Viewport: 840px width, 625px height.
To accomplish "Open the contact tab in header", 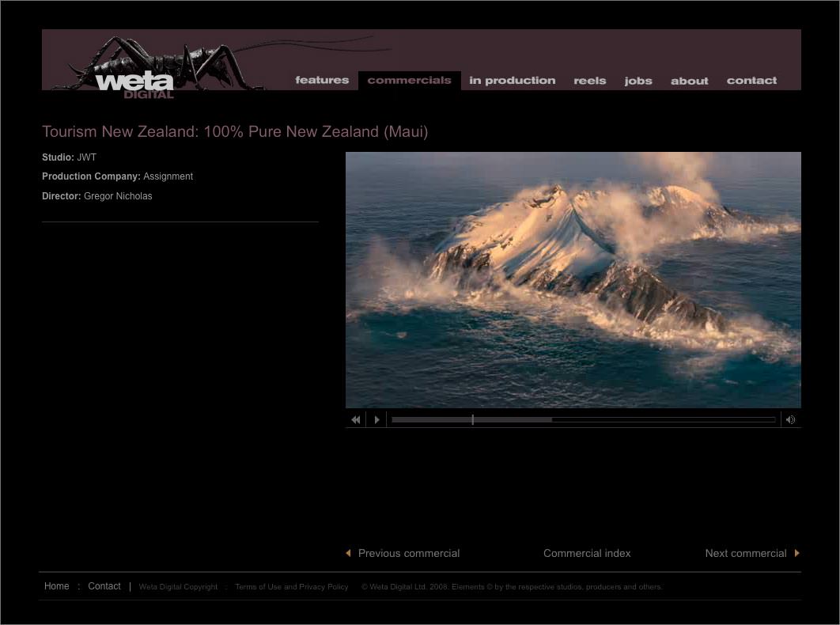I will 751,81.
